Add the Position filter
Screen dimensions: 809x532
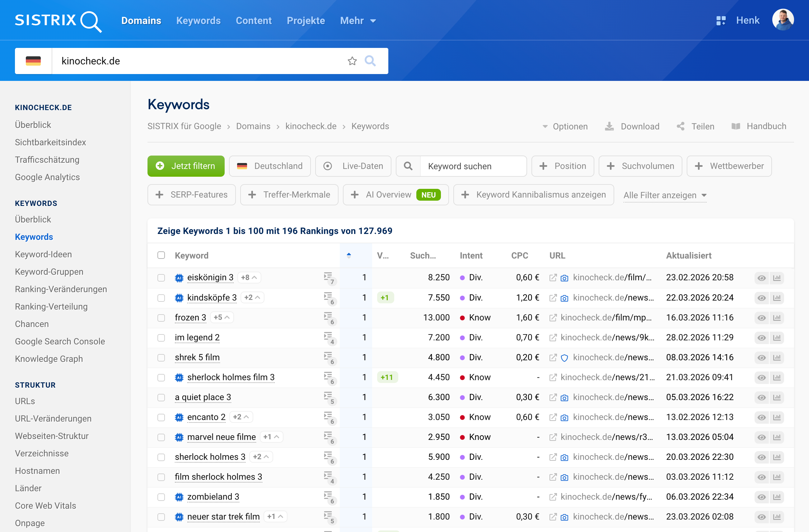563,166
